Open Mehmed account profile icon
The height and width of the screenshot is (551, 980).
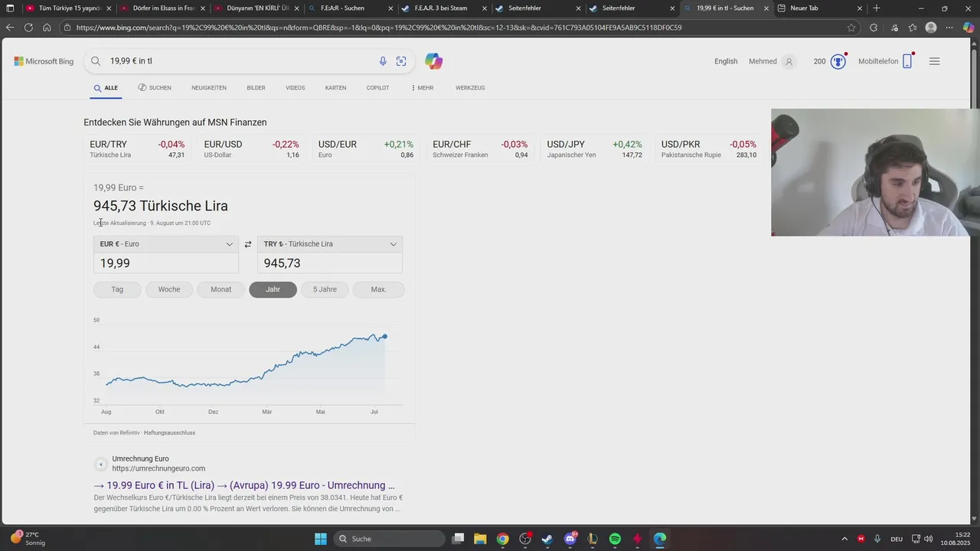[x=789, y=61]
